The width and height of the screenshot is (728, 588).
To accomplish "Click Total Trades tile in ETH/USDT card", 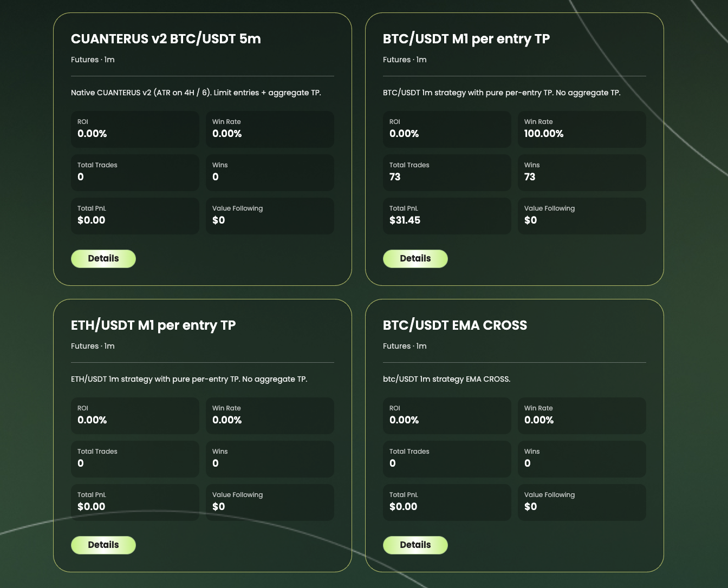I will point(135,459).
